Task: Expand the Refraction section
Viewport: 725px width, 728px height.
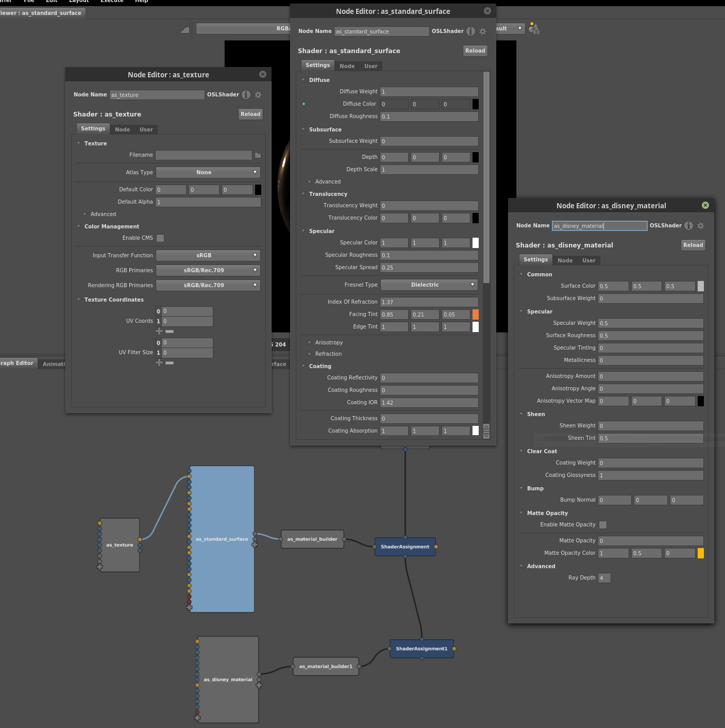Action: [310, 354]
